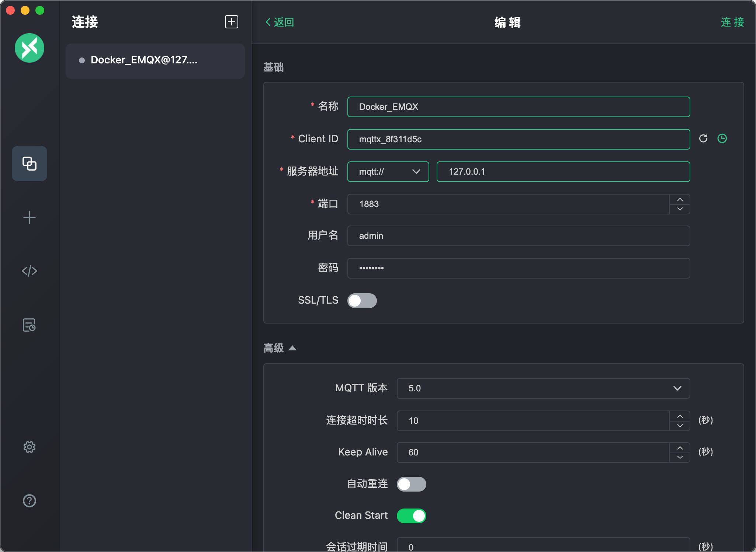Turn on the 自动重连 switch
The width and height of the screenshot is (756, 552).
click(412, 484)
